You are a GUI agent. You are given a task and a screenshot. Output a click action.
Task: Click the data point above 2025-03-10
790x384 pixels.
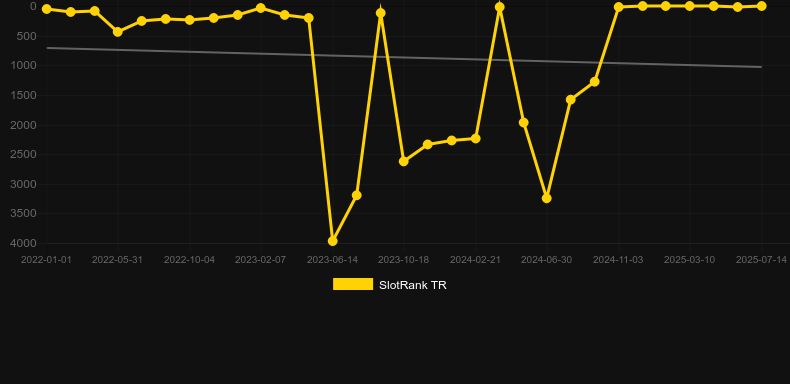tap(690, 6)
